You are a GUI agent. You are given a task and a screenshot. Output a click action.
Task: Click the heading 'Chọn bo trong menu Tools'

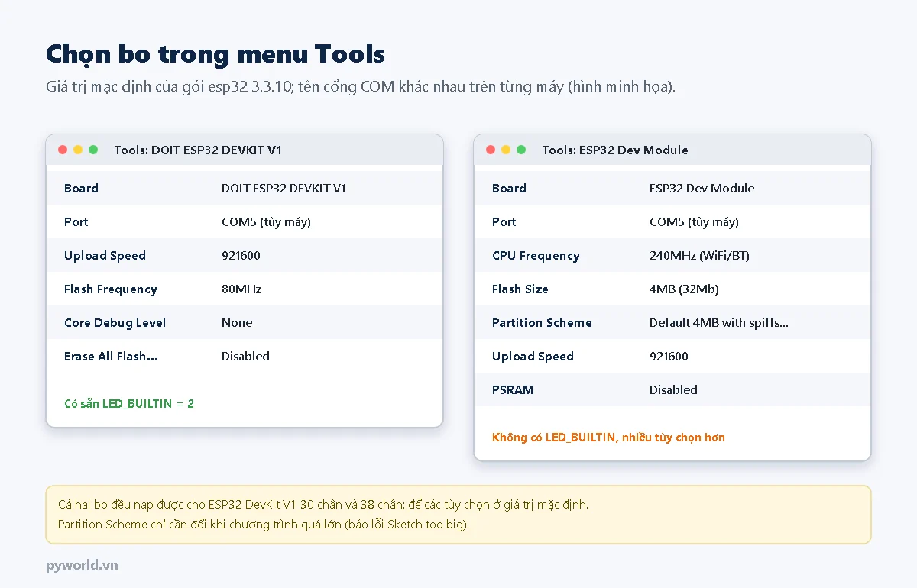point(215,54)
